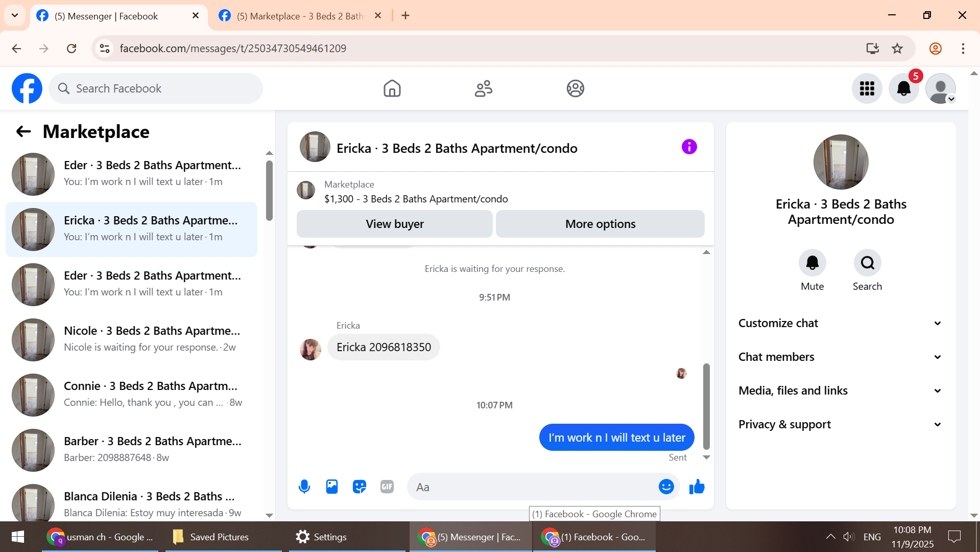Click the address bar URL
Screen dimensions: 980x552
coord(233,49)
